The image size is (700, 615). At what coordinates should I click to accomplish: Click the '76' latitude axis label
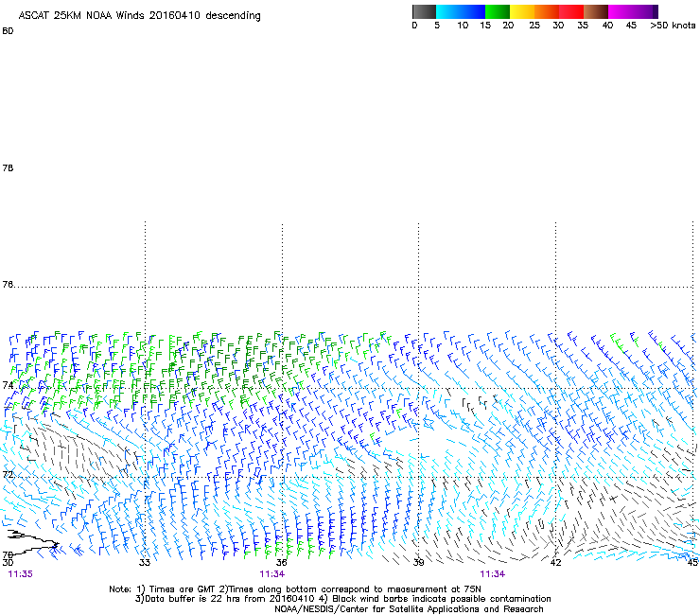pos(8,285)
